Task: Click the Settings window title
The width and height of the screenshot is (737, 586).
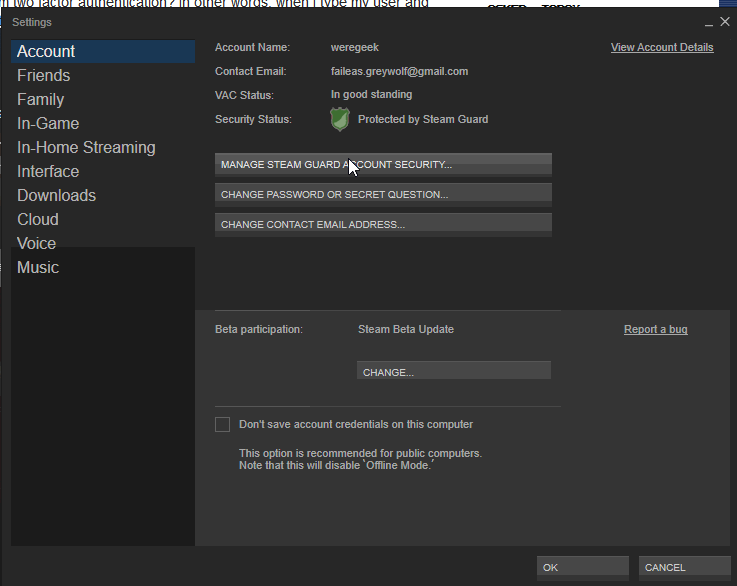Action: point(32,22)
